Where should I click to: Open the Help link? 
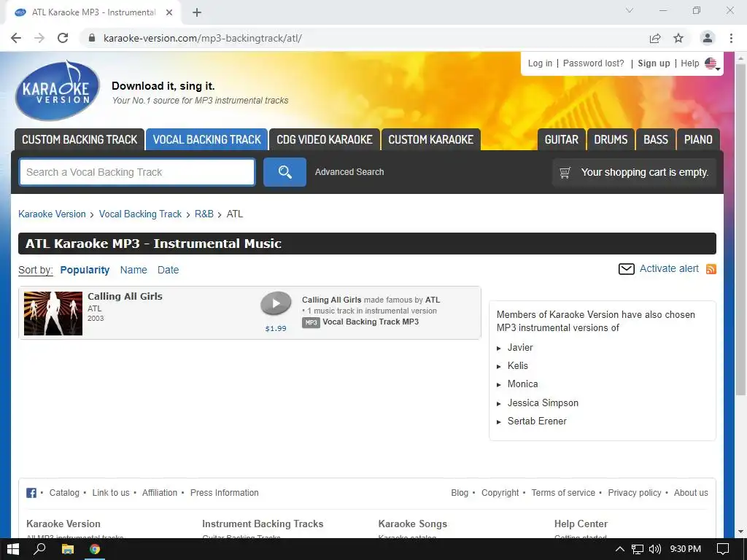point(690,63)
